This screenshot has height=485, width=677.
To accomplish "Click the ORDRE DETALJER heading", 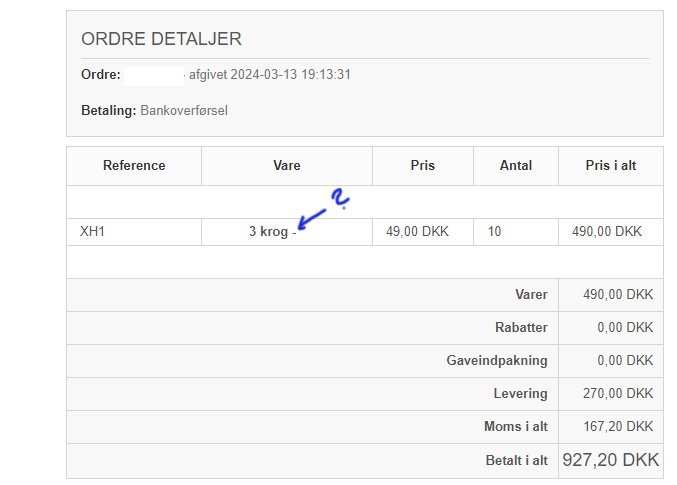I will [x=161, y=40].
